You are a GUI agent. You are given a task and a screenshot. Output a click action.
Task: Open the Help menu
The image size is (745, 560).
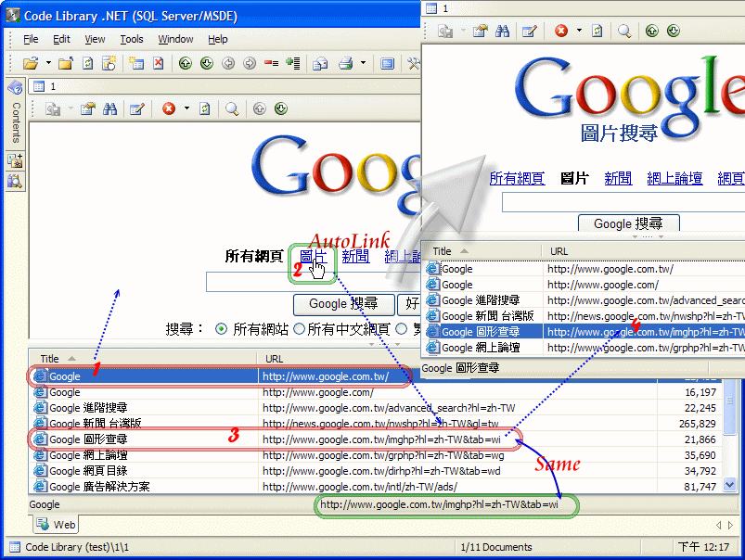tap(218, 39)
